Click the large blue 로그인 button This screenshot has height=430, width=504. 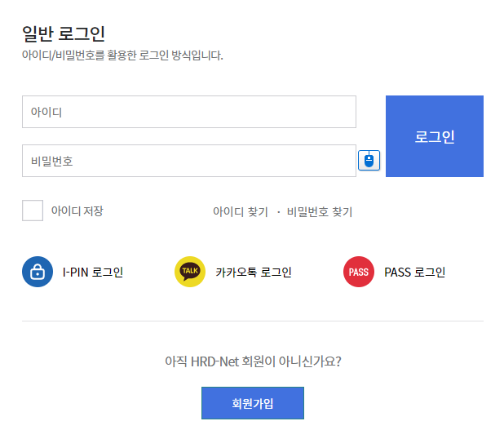pyautogui.click(x=435, y=136)
